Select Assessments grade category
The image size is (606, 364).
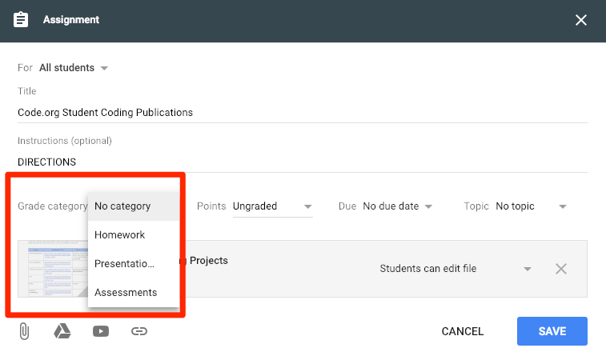134,293
